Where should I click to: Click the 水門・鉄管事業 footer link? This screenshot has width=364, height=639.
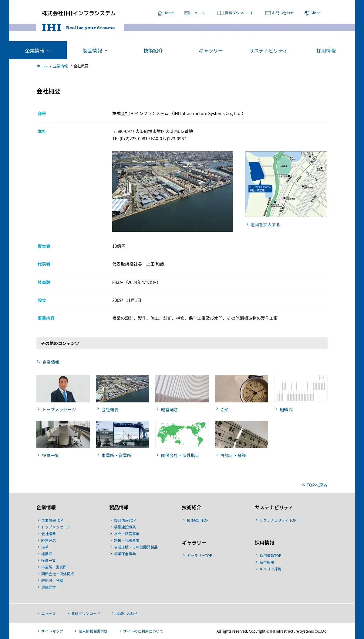point(126,534)
